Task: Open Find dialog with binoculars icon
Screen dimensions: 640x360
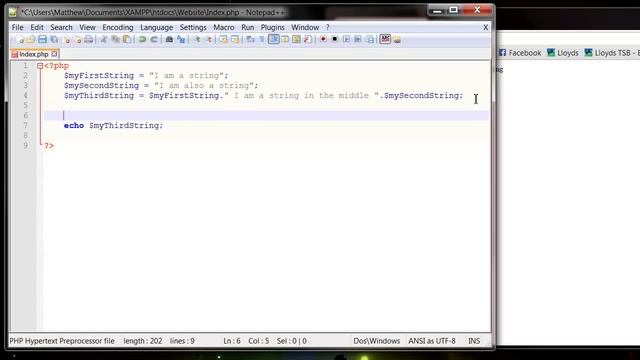Action: (169, 40)
